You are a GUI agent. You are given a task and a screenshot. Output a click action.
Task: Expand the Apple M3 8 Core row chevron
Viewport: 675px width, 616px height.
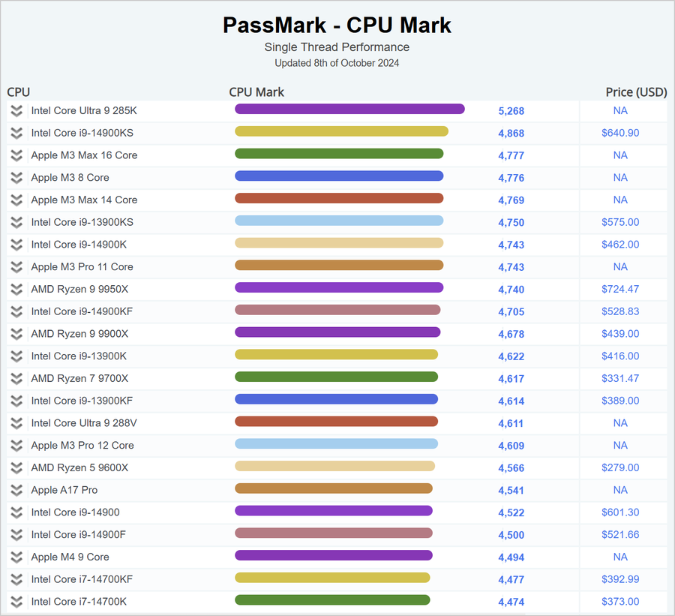[16, 178]
